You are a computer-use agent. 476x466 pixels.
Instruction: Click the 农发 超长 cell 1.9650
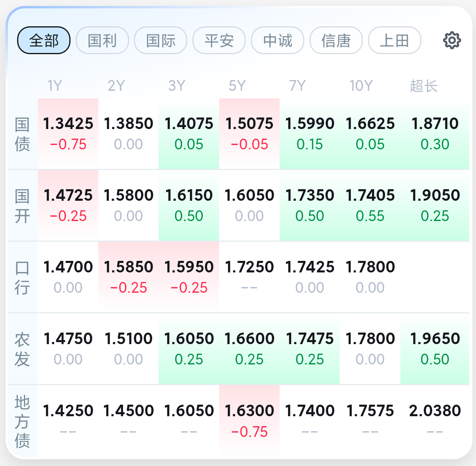pyautogui.click(x=435, y=349)
